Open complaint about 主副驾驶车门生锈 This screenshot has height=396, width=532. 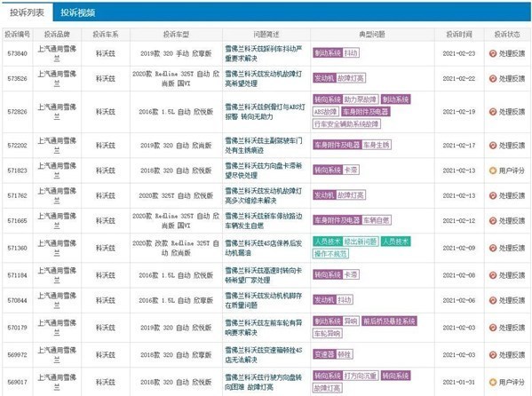pyautogui.click(x=264, y=146)
